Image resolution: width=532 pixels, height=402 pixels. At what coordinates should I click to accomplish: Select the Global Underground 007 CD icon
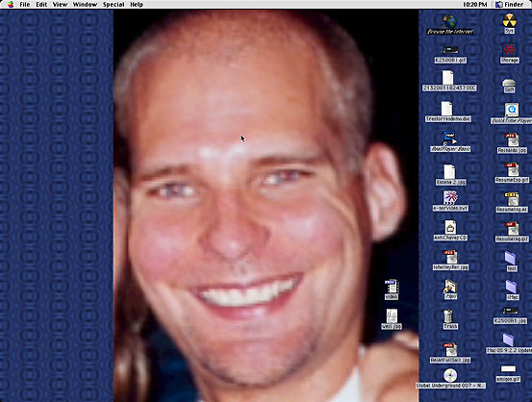coord(450,375)
